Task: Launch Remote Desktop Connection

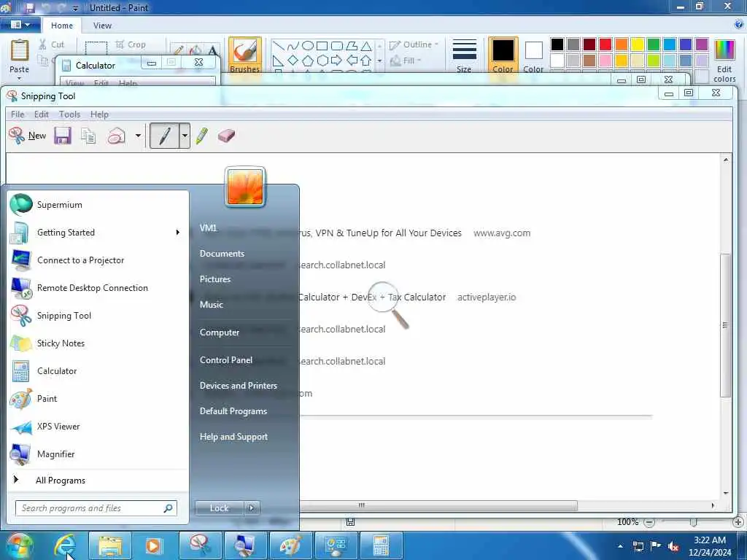Action: click(x=98, y=287)
